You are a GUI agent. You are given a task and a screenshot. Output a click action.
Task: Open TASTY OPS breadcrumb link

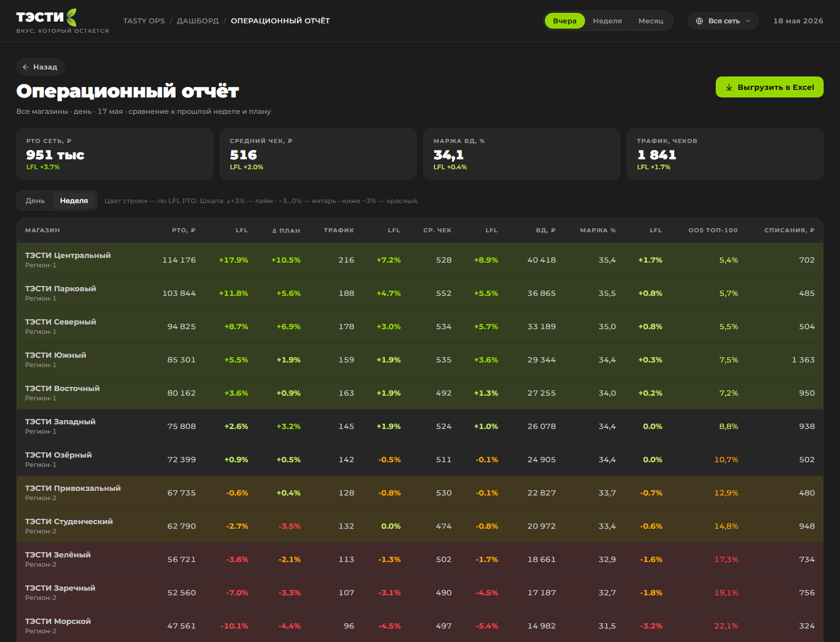(x=144, y=21)
